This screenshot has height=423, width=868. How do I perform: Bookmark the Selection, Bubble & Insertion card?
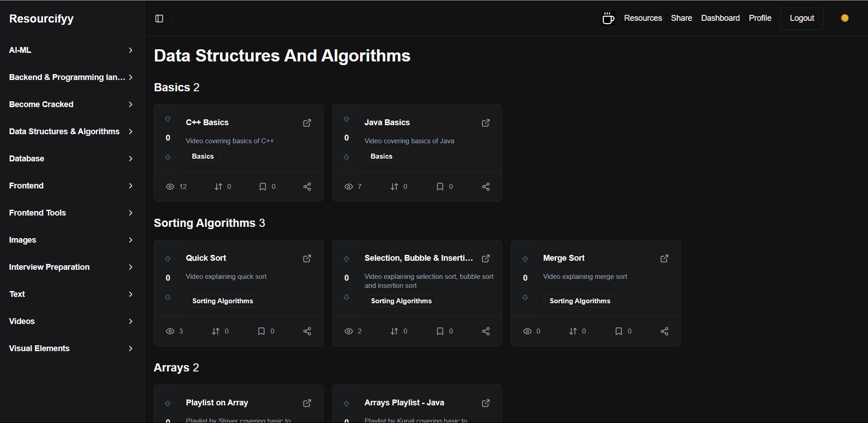click(x=440, y=331)
